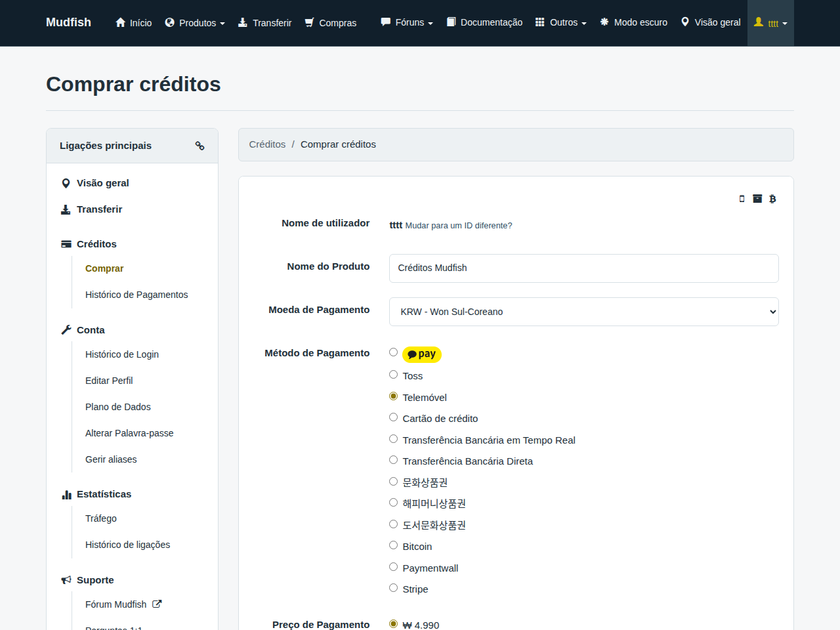840x630 pixels.
Task: Click the Bitcoin symbol icon above the form
Action: coord(772,199)
